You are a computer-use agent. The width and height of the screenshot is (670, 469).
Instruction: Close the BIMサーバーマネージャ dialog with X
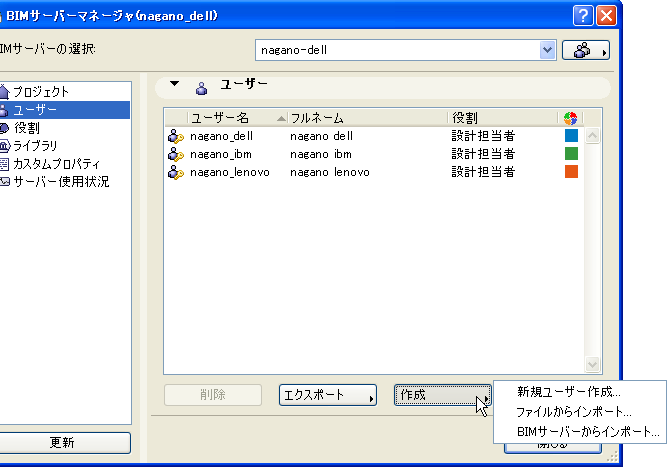point(606,16)
